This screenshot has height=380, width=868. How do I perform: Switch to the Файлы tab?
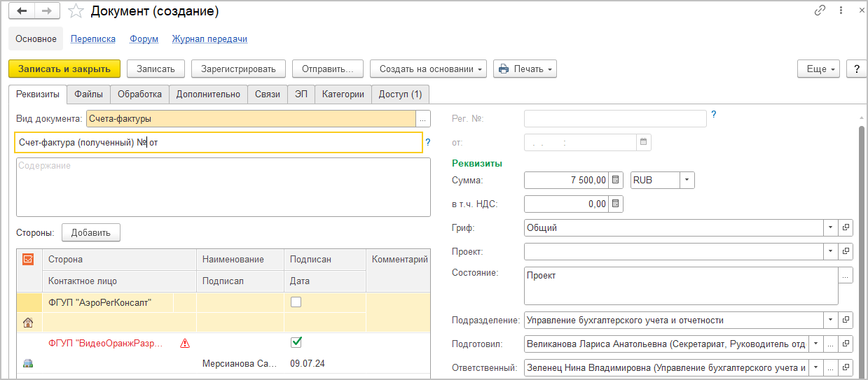pos(88,94)
